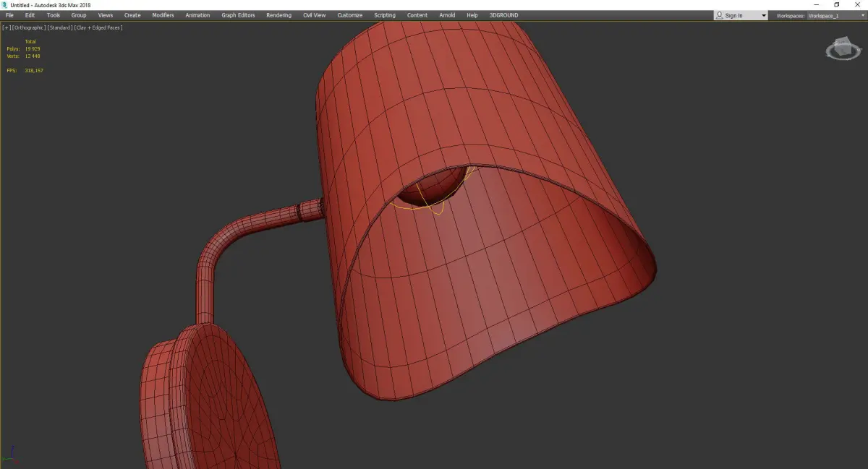This screenshot has width=868, height=469.
Task: Restore down the 3ds Max window
Action: [837, 5]
